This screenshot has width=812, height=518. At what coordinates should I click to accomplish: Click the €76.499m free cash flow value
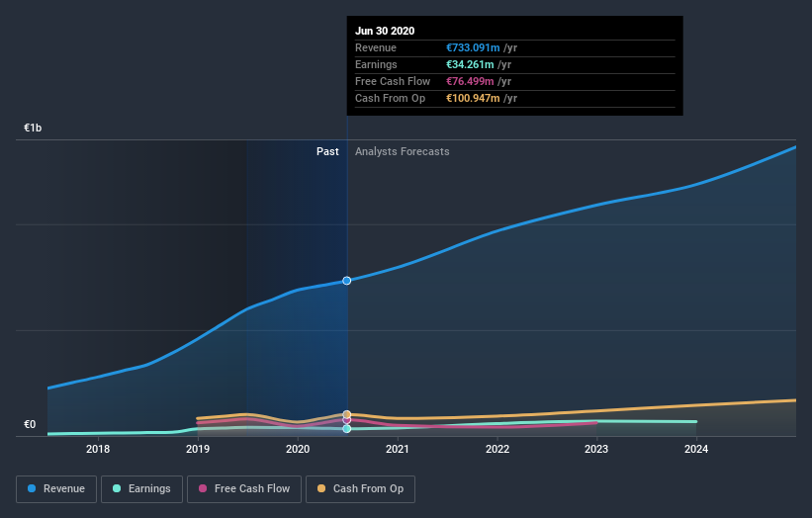[x=470, y=81]
